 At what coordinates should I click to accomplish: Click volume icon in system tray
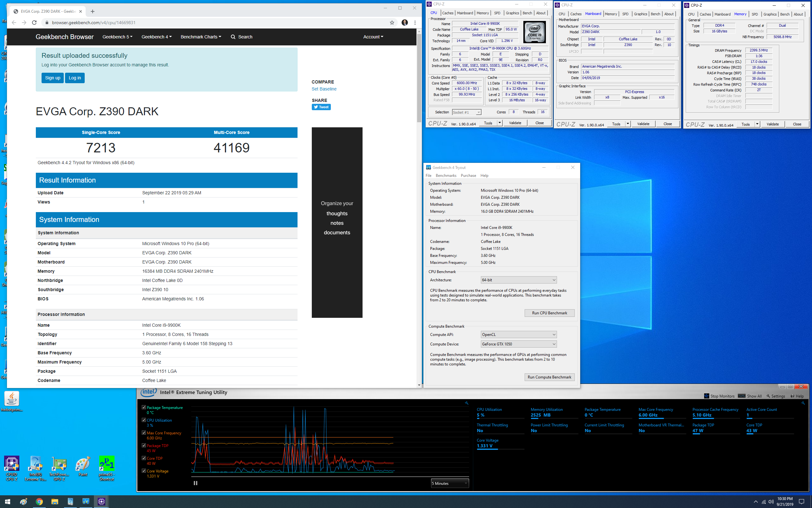(x=771, y=502)
